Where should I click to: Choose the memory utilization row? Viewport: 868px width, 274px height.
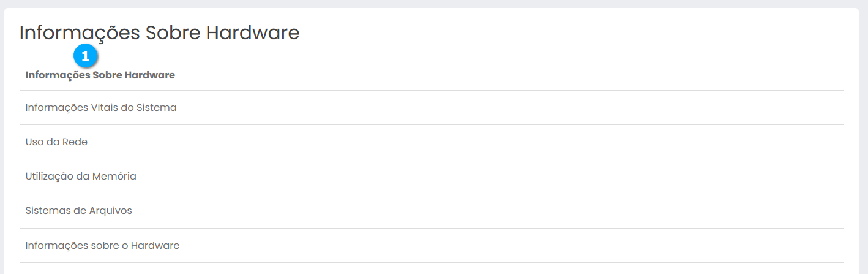[x=81, y=177]
